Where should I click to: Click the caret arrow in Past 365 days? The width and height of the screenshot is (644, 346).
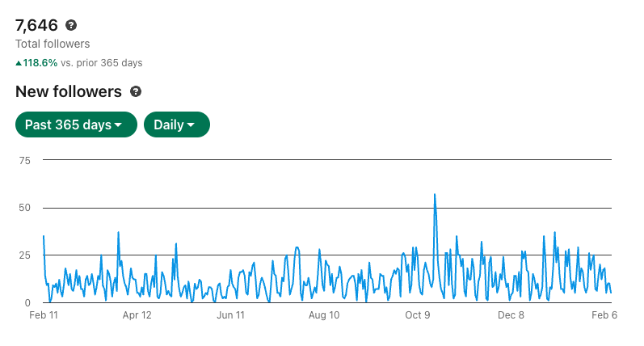pyautogui.click(x=118, y=125)
